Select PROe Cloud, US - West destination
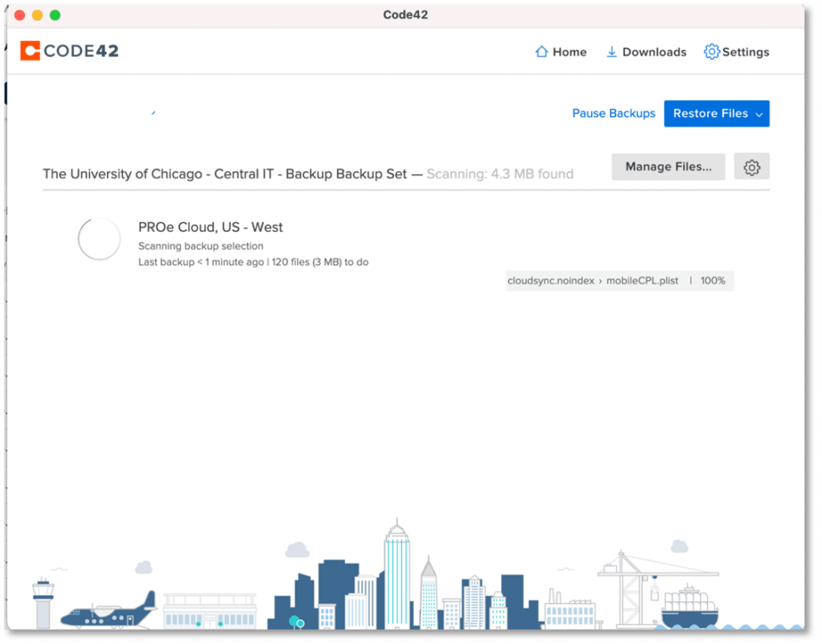This screenshot has height=644, width=822. click(x=210, y=227)
